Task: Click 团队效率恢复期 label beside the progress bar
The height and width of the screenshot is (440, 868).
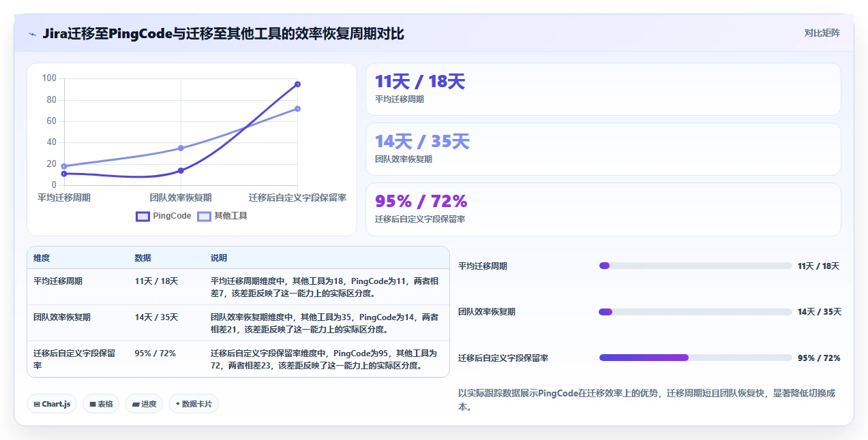Action: (x=487, y=312)
